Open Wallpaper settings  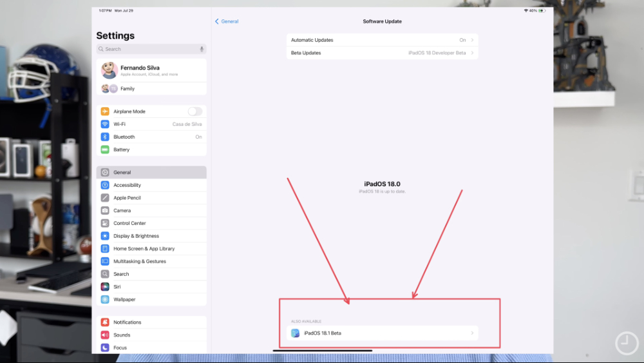click(x=151, y=300)
